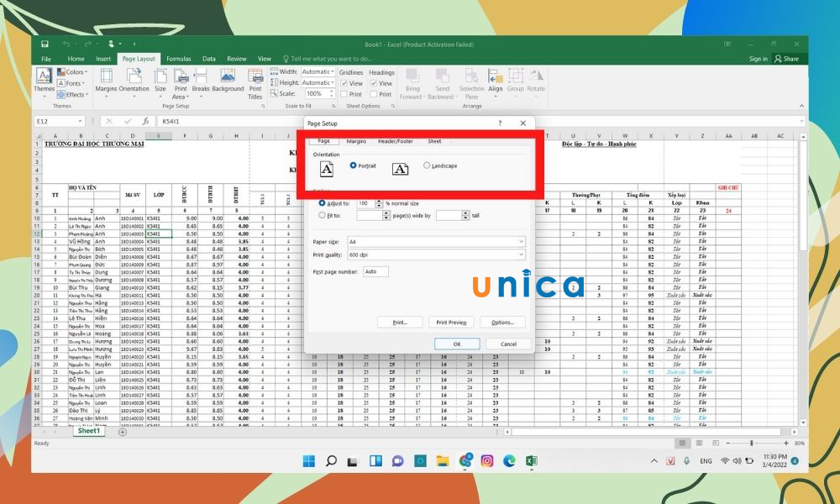
Task: Open the Fonts theme dropdown
Action: click(72, 83)
